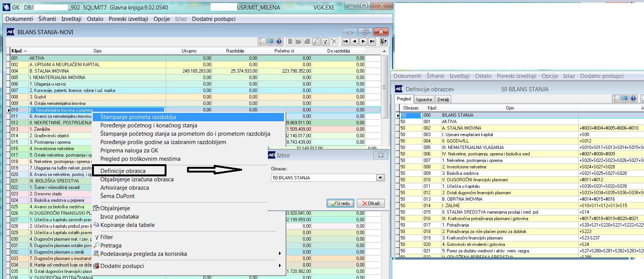The width and height of the screenshot is (644, 279).
Task: Open Dodatni postupci menu in Definicije obrazcev window
Action: [x=602, y=76]
